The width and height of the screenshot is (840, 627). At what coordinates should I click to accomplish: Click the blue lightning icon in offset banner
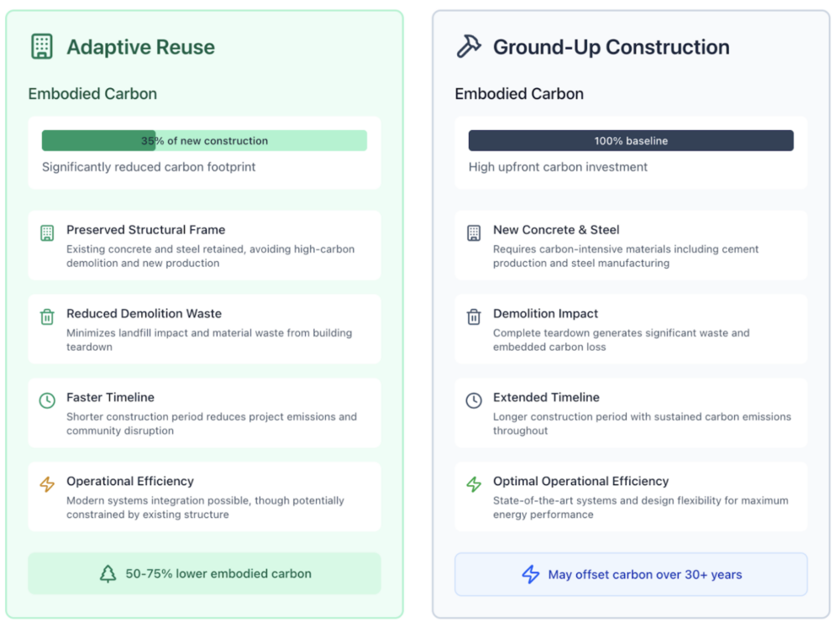530,575
